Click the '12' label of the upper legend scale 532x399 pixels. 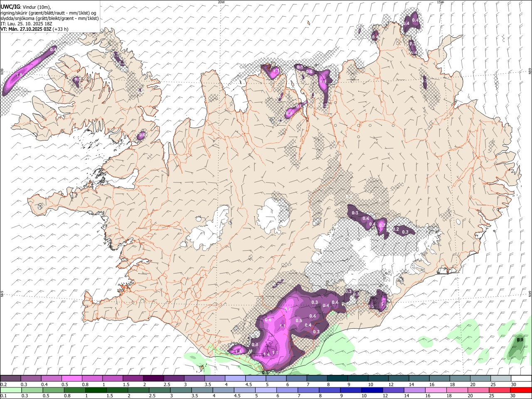pos(391,384)
